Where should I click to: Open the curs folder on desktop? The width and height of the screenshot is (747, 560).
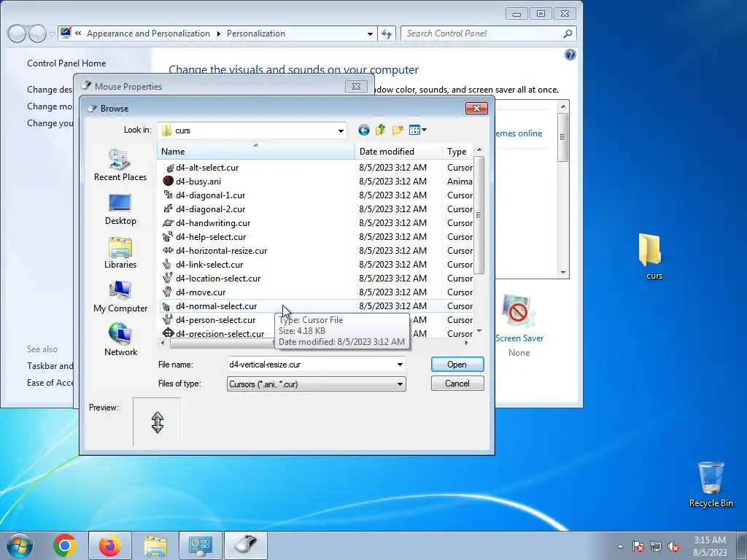[x=651, y=256]
